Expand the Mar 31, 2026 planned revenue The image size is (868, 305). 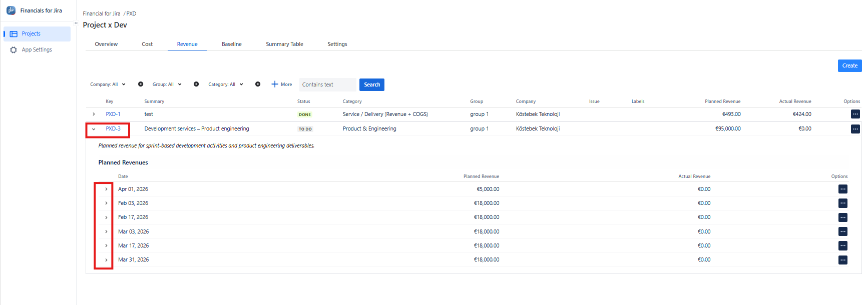tap(106, 260)
